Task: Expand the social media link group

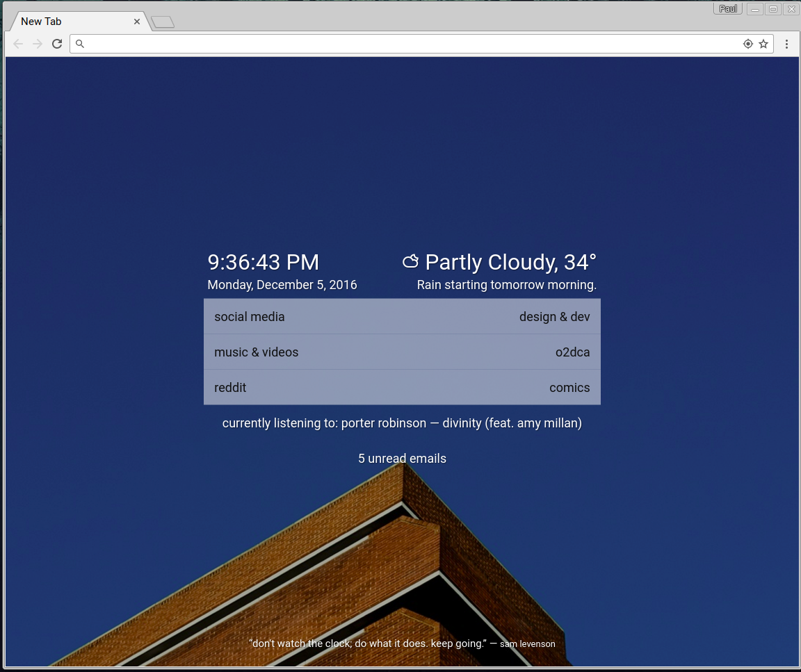Action: tap(250, 317)
